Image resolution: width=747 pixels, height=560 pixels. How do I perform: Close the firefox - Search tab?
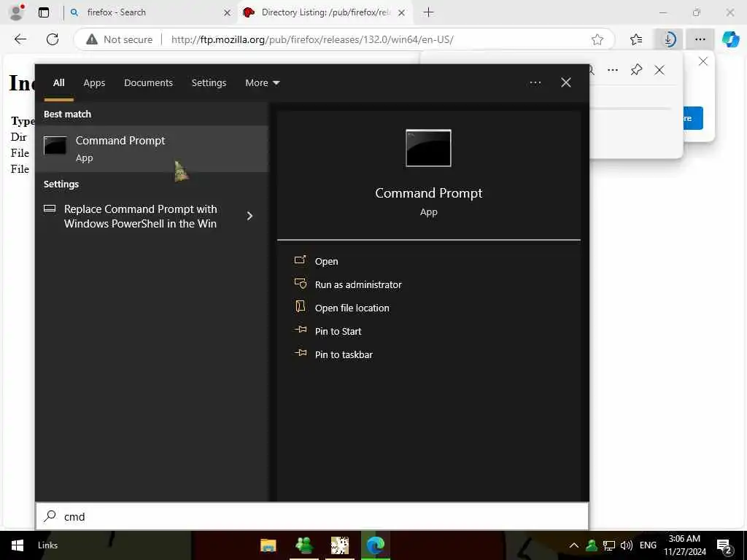coord(228,13)
